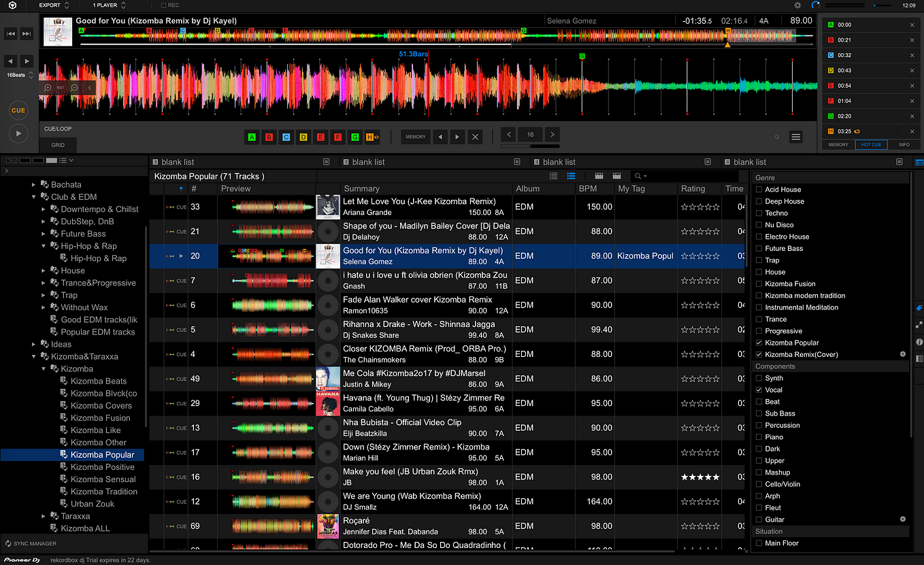Check the Main Floor situation tag
Viewport: 924px width, 565px height.
coord(759,543)
